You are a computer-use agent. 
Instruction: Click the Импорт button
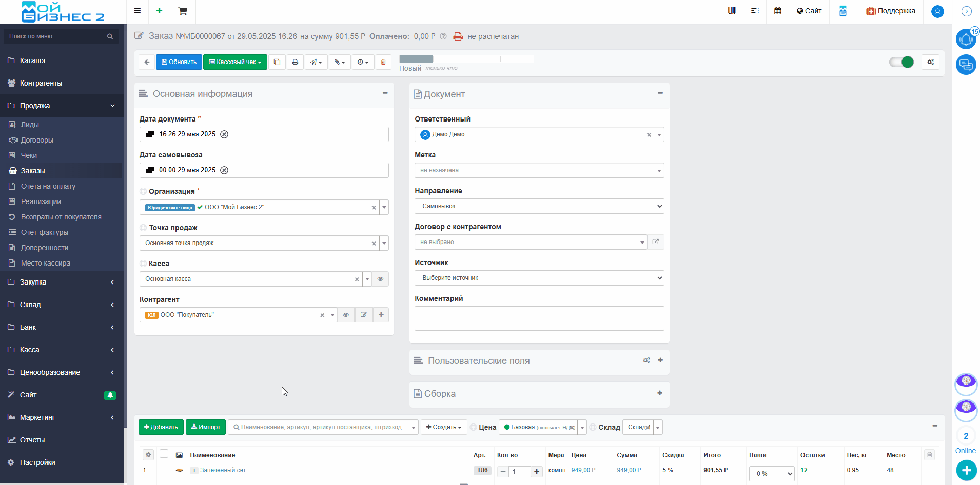(x=206, y=427)
